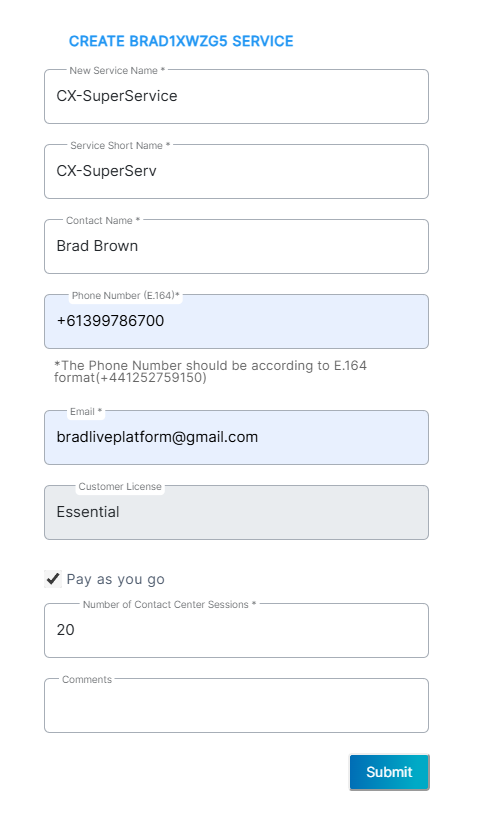This screenshot has height=822, width=494.
Task: Click the Submit button
Action: (x=389, y=772)
